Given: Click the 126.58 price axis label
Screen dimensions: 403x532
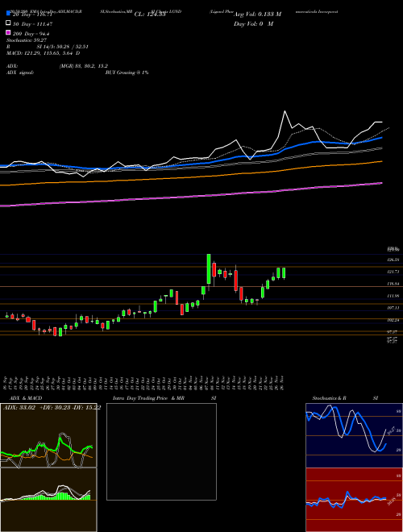Looking at the screenshot, I should pyautogui.click(x=393, y=260).
